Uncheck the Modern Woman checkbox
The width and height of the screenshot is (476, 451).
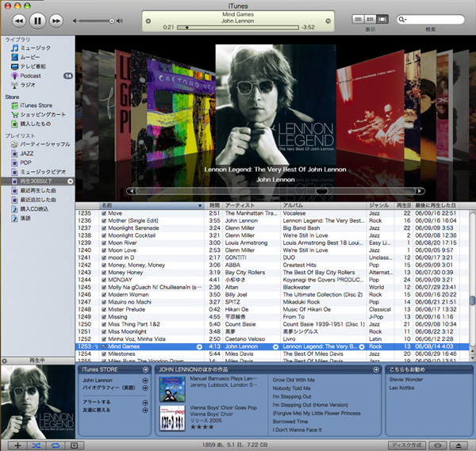pos(104,295)
